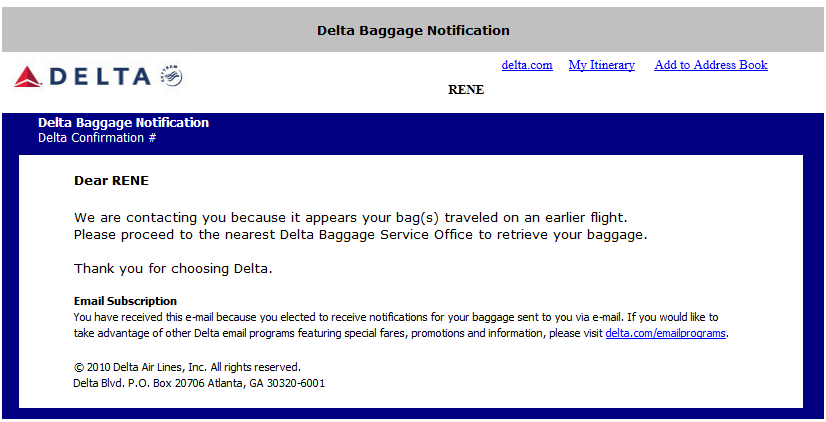This screenshot has width=826, height=422.
Task: Open the My Itinerary link
Action: click(x=601, y=65)
